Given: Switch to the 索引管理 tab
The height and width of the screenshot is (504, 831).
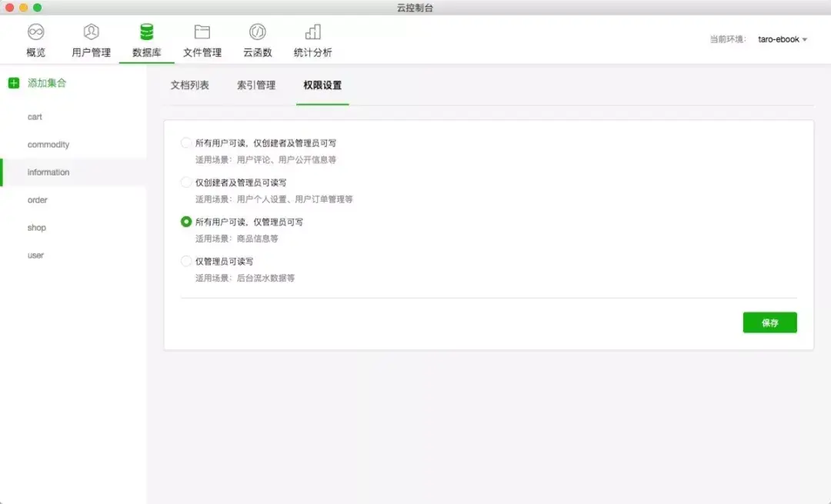Looking at the screenshot, I should point(256,85).
